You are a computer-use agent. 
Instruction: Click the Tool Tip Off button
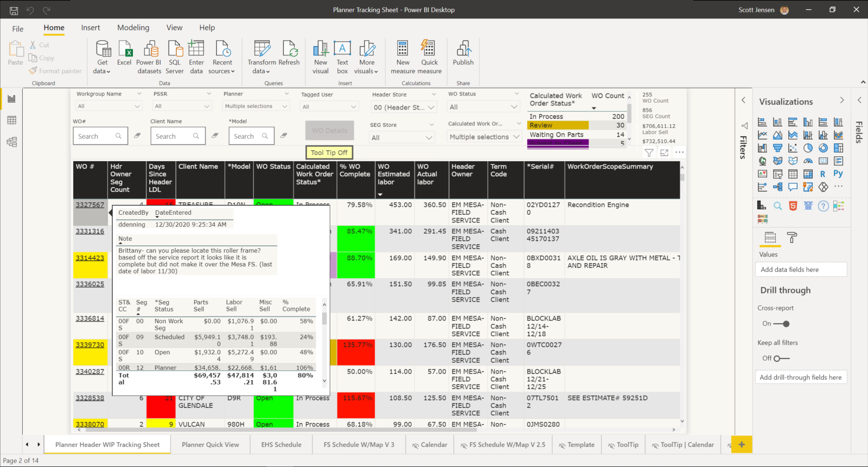click(x=329, y=153)
